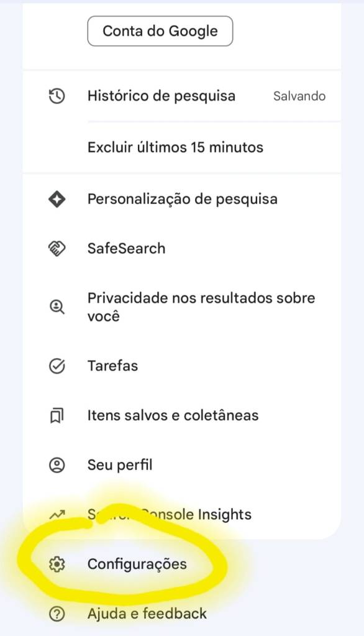364x636 pixels.
Task: Select SafeSearch from the menu
Action: [x=125, y=248]
